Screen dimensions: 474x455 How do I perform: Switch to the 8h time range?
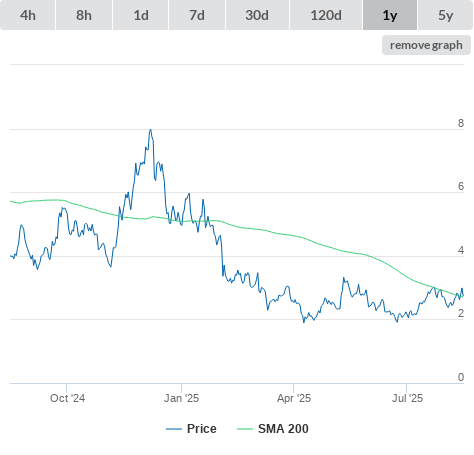(x=84, y=15)
